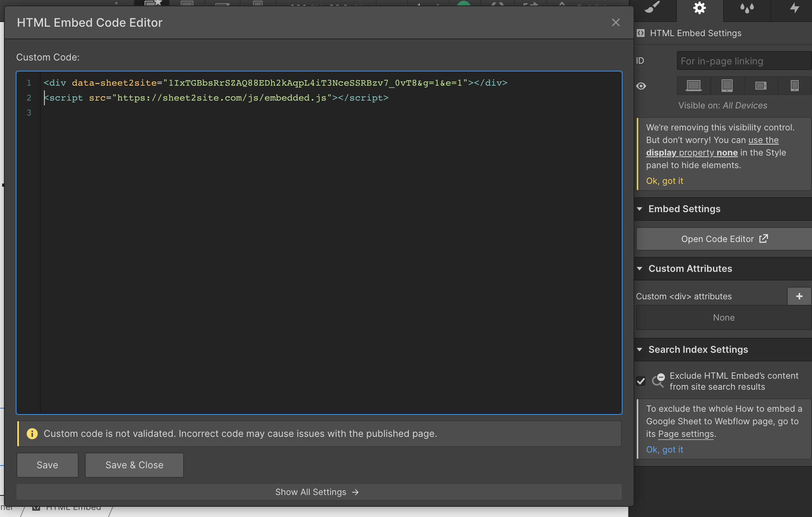Place cursor on the script src line
This screenshot has height=517, width=812.
pyautogui.click(x=216, y=98)
